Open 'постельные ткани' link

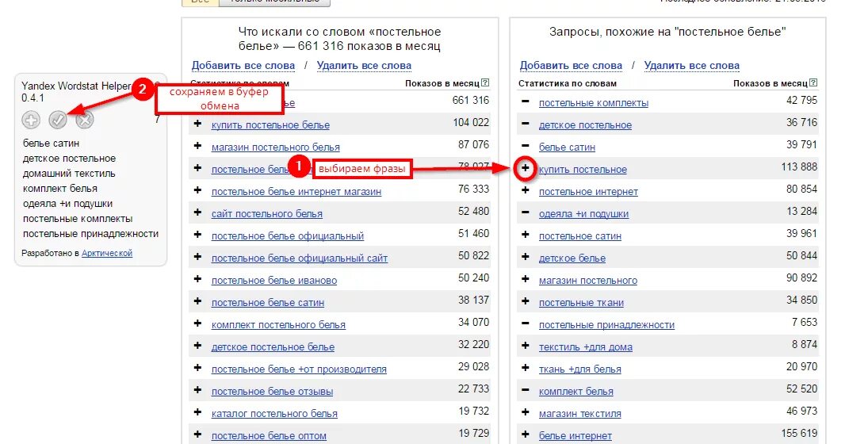point(581,303)
